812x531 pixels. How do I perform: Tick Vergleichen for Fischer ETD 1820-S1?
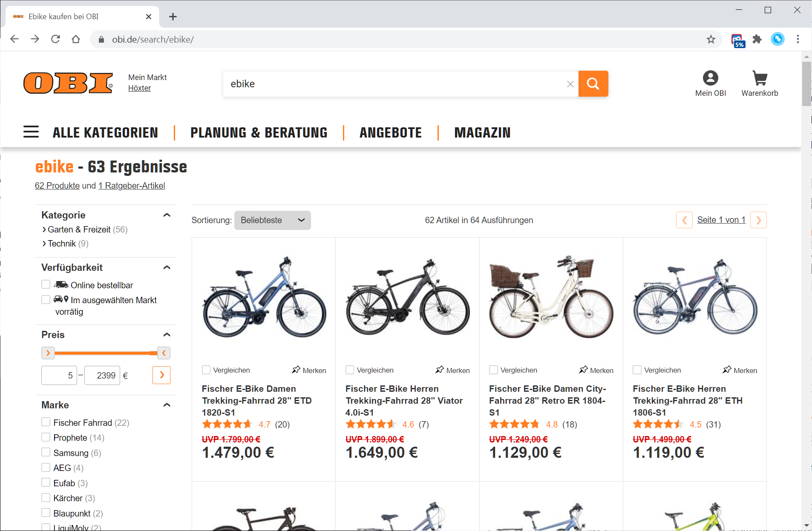[x=206, y=370]
